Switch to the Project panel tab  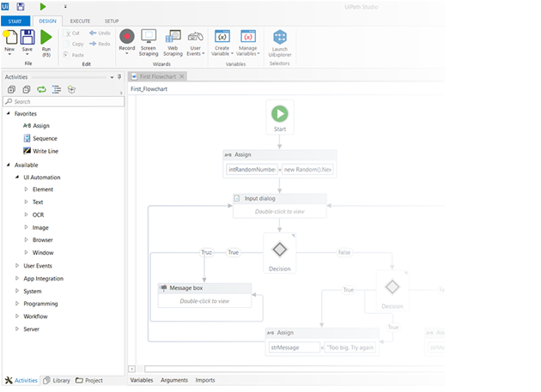(x=89, y=380)
